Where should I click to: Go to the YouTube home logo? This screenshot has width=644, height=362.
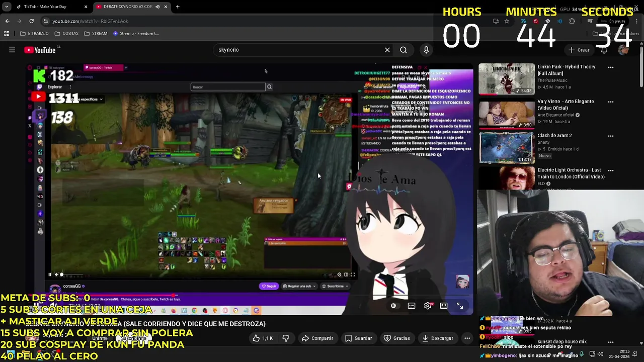[40, 50]
